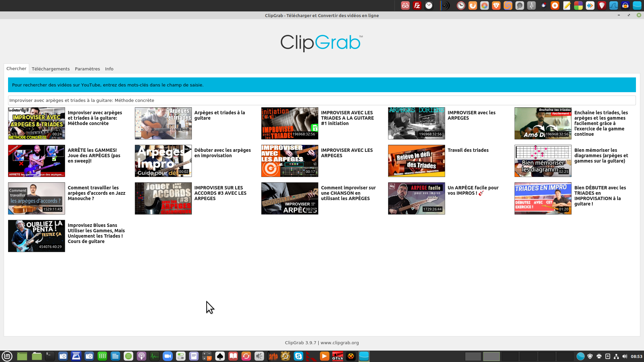Click title 'ARRÊTE les GAMMES! Joue des ARPÈGES'

click(x=94, y=156)
